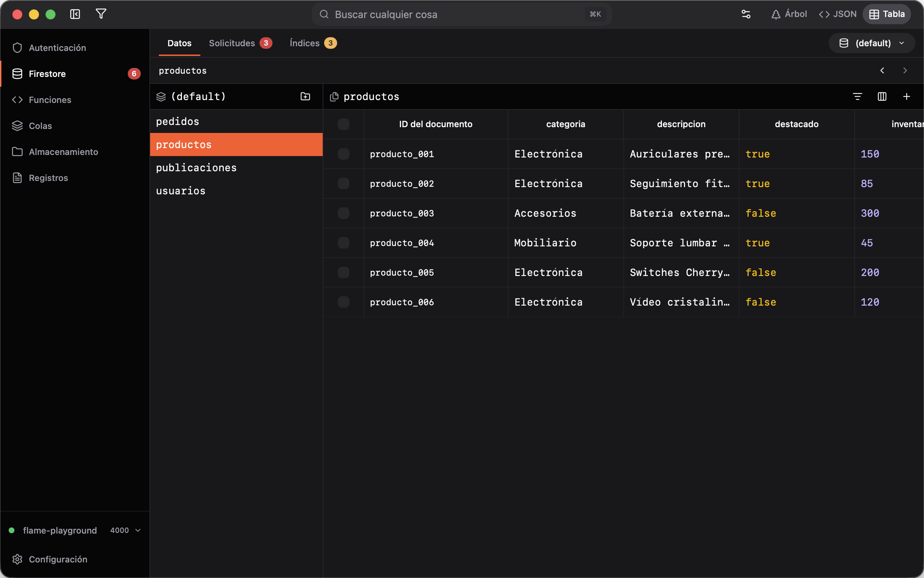924x578 pixels.
Task: Click the layers icon beside (default)
Action: coord(161,96)
